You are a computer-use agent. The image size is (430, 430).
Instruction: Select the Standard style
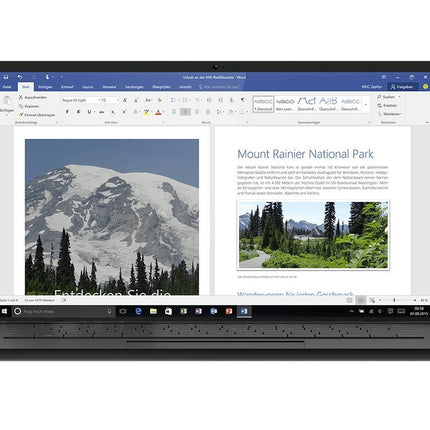(263, 104)
